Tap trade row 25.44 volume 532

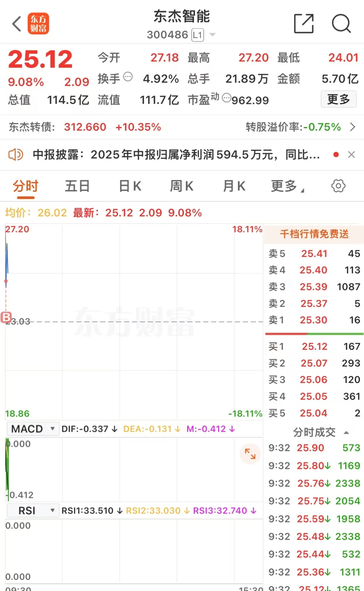[314, 554]
